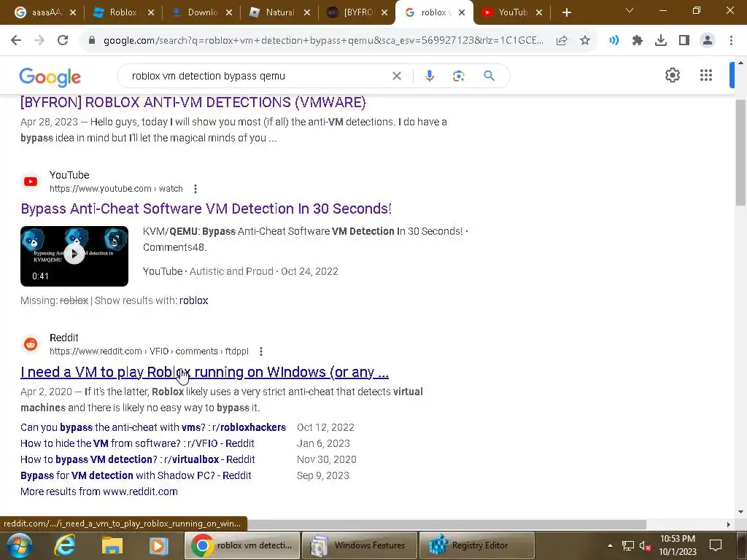Go back to the previous page
The width and height of the screenshot is (747, 560).
coord(16,41)
